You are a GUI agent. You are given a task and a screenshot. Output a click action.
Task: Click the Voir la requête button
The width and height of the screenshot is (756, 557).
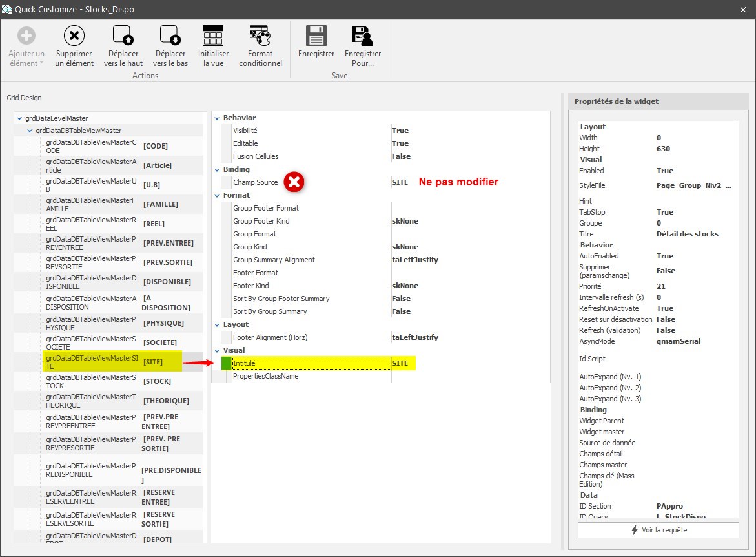pos(658,530)
